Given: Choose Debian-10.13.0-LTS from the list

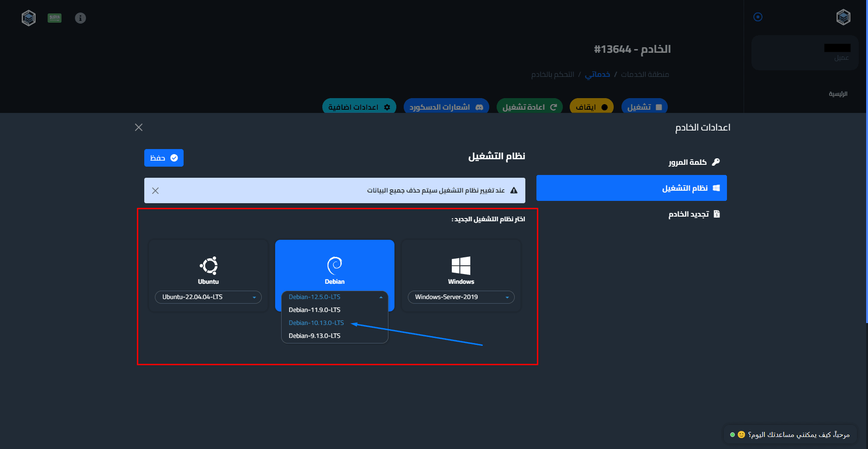Looking at the screenshot, I should pos(335,323).
